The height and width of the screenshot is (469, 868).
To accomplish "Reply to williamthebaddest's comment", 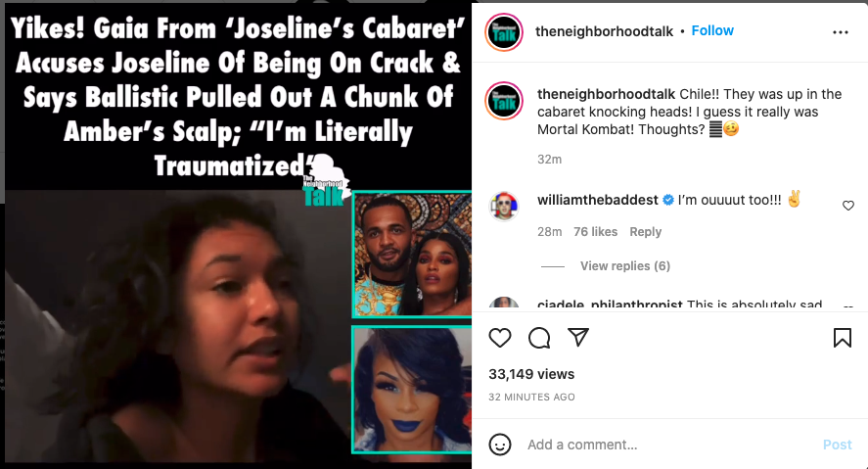I will [646, 232].
